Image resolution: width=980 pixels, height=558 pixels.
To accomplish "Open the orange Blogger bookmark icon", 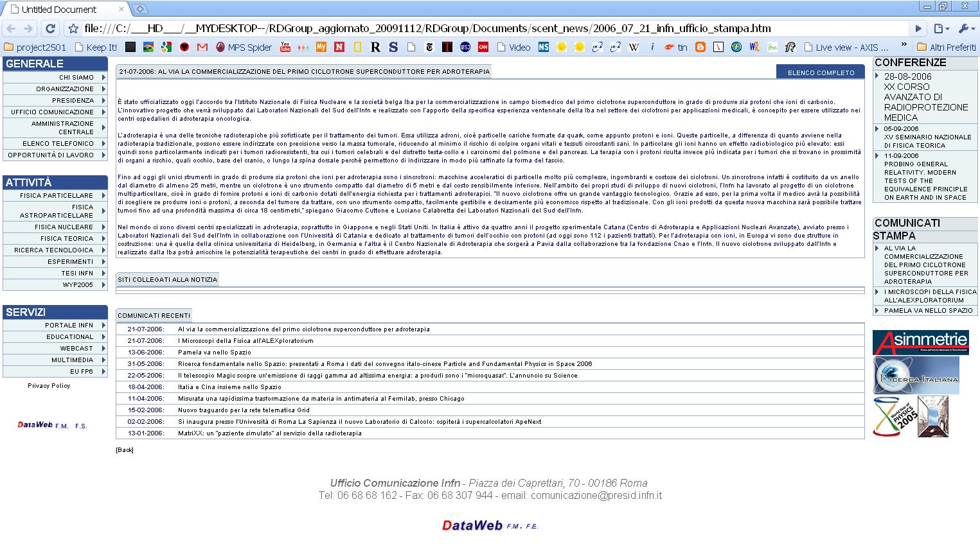I will pos(700,47).
